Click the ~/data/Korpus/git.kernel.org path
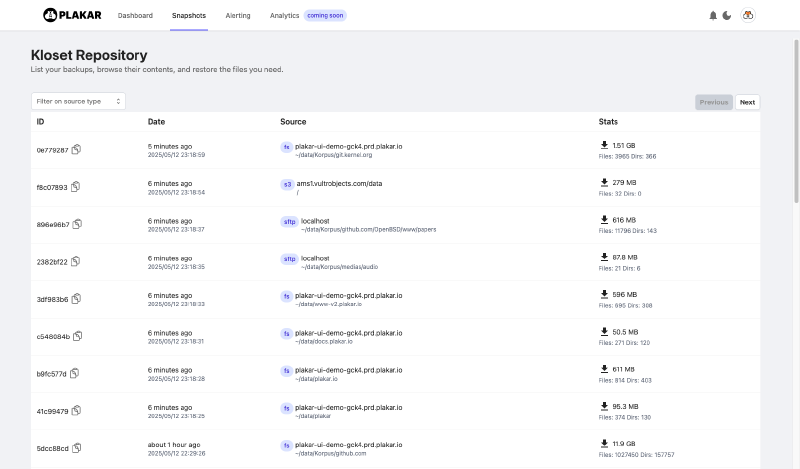 click(x=334, y=155)
